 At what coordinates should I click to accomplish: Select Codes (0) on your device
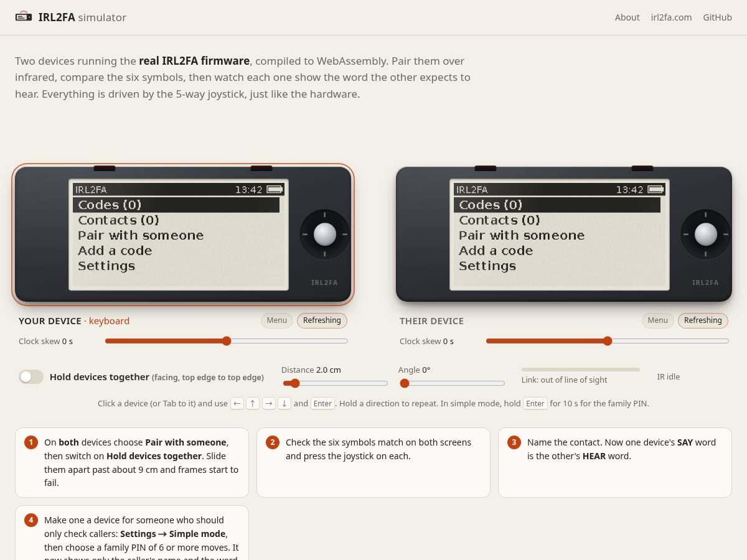coord(176,205)
